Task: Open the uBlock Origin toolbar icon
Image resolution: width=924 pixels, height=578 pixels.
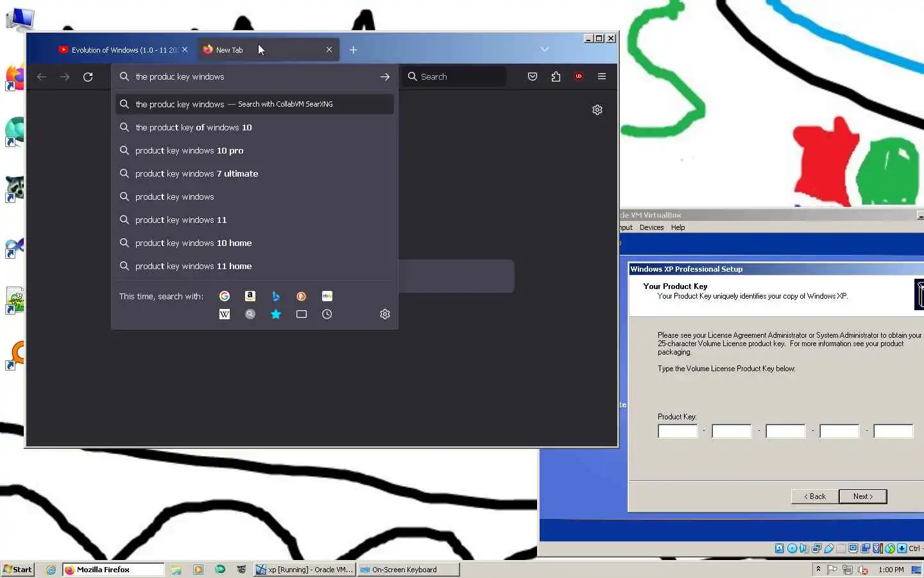Action: tap(579, 76)
